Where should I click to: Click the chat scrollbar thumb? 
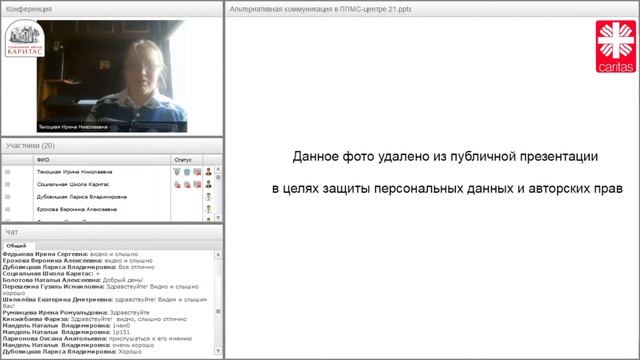tap(218, 311)
